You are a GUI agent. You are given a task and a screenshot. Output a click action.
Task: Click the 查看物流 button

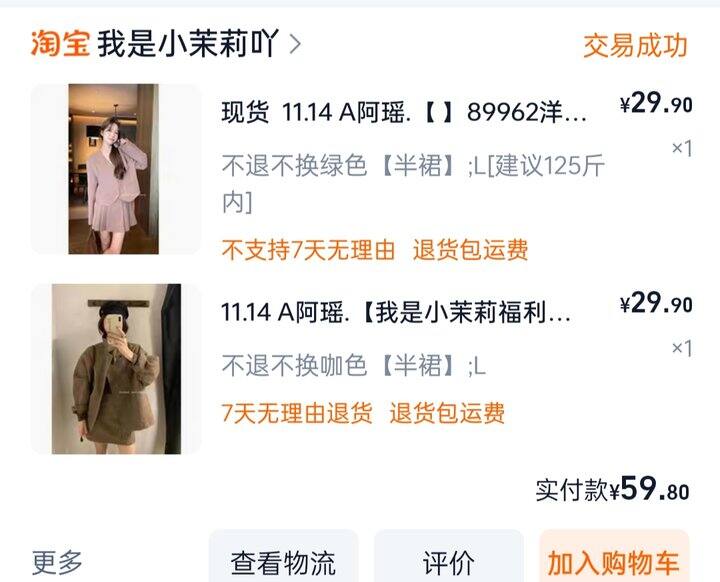coord(283,558)
